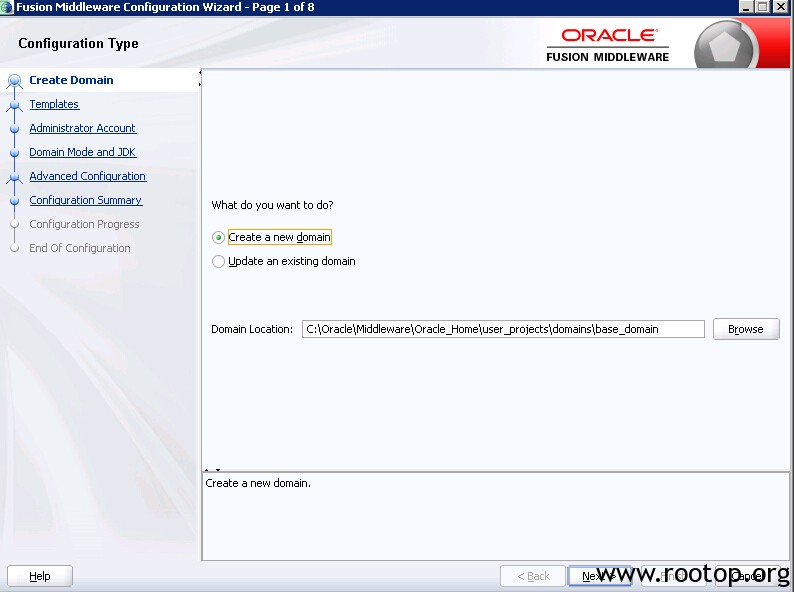This screenshot has height=592, width=794.
Task: Click the 'Configuration Progress' step text
Action: click(x=84, y=224)
